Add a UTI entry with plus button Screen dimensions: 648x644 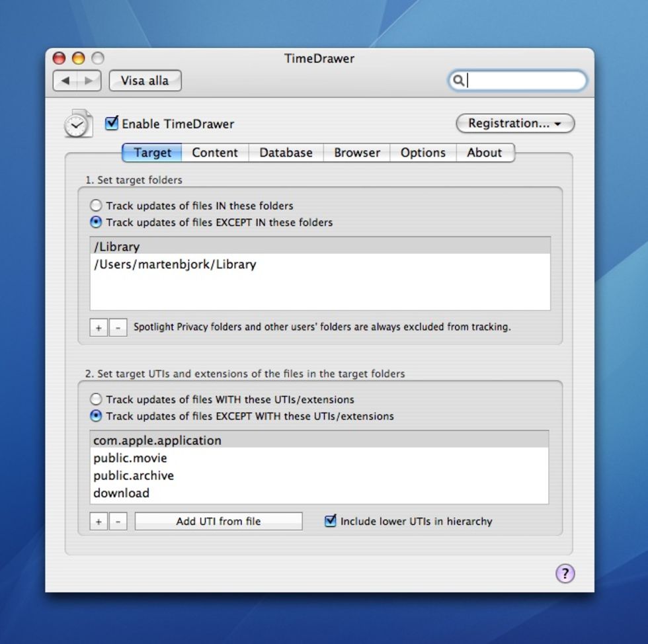(x=99, y=521)
